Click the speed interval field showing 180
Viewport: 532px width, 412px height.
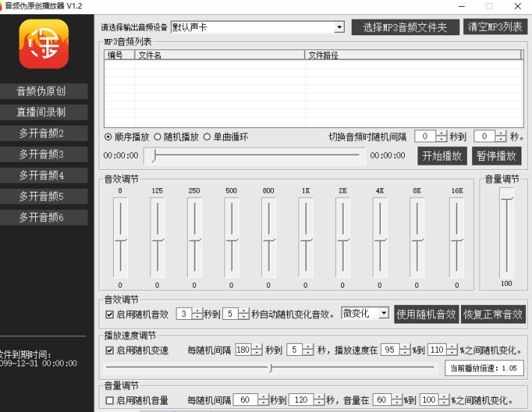tap(244, 350)
